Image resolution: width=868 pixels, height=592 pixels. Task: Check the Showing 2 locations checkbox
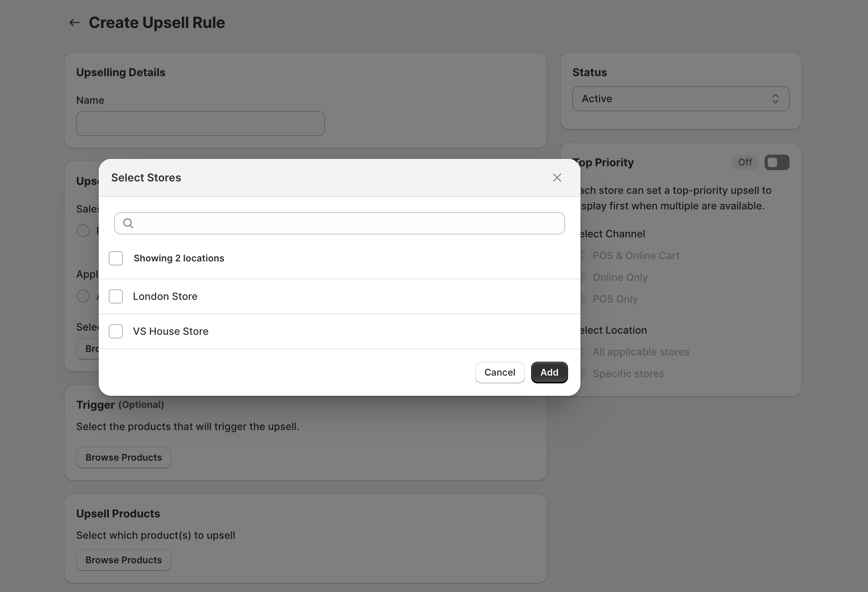point(115,258)
